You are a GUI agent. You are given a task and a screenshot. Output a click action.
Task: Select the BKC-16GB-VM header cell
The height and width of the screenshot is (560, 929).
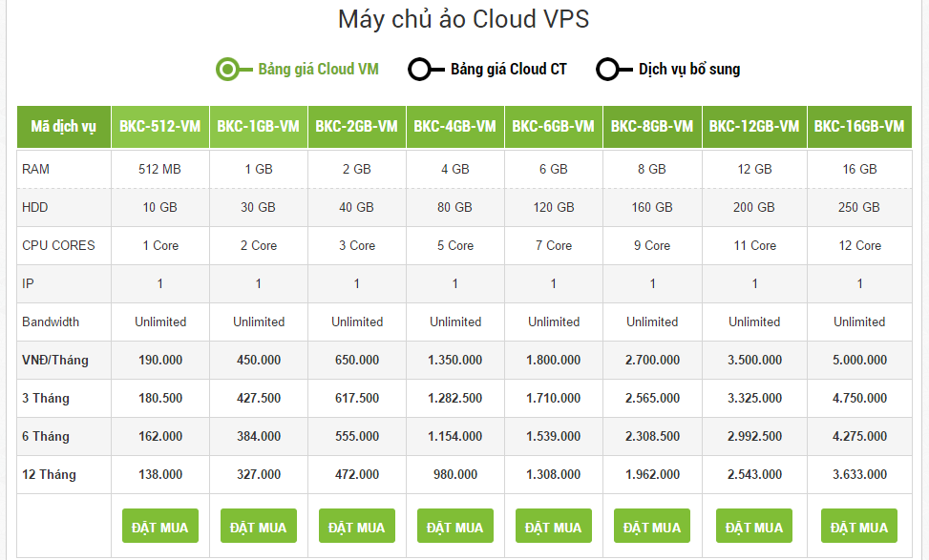tap(859, 127)
